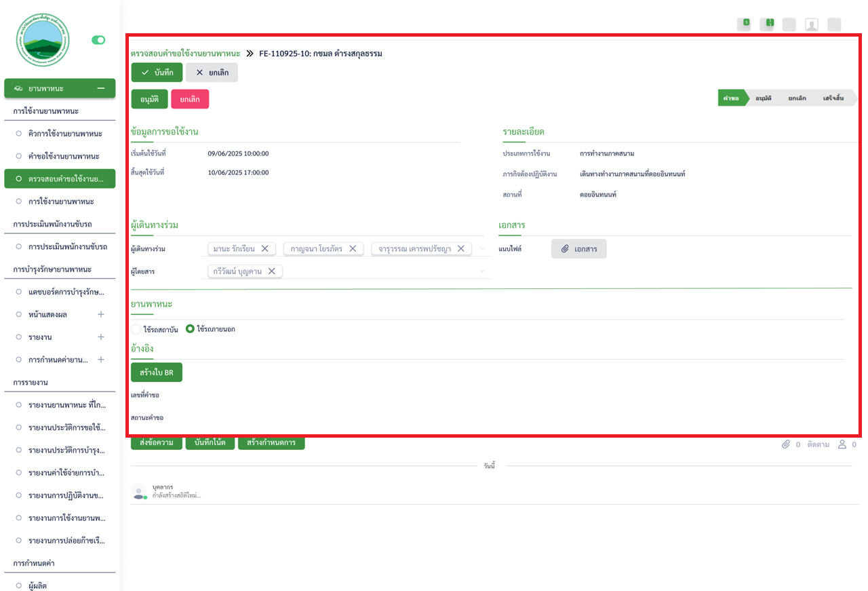Image resolution: width=868 pixels, height=591 pixels.
Task: Open คิวการใช้งานยานพาหนะ in the sidebar
Action: coord(65,134)
